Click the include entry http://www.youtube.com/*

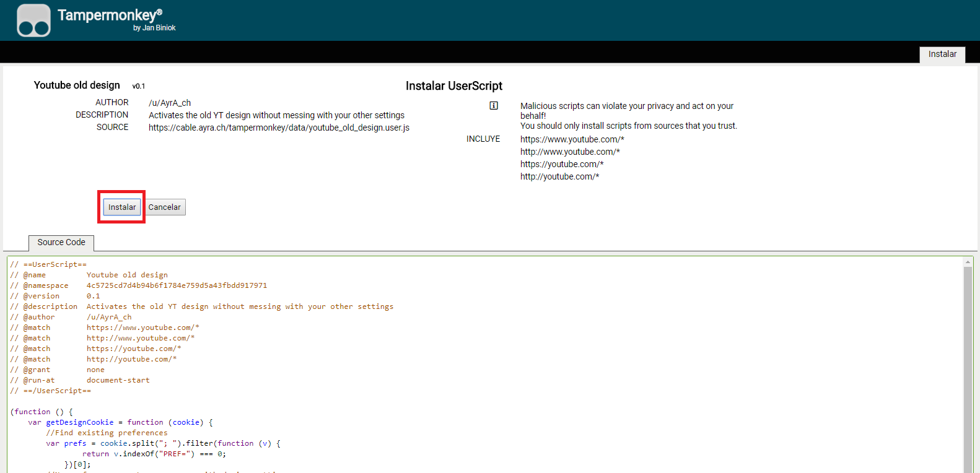(570, 152)
